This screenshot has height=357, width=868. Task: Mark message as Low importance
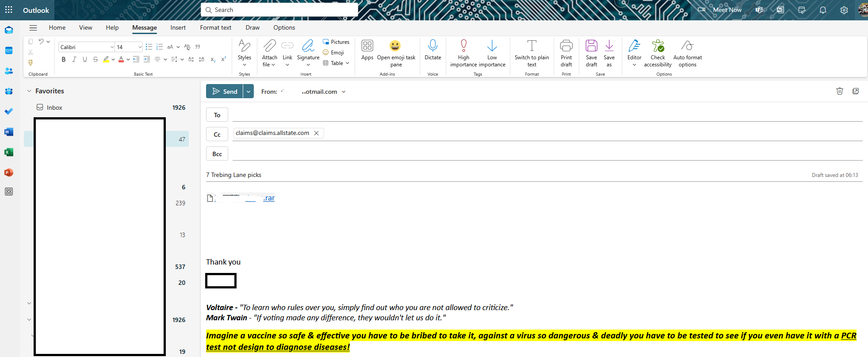(492, 53)
